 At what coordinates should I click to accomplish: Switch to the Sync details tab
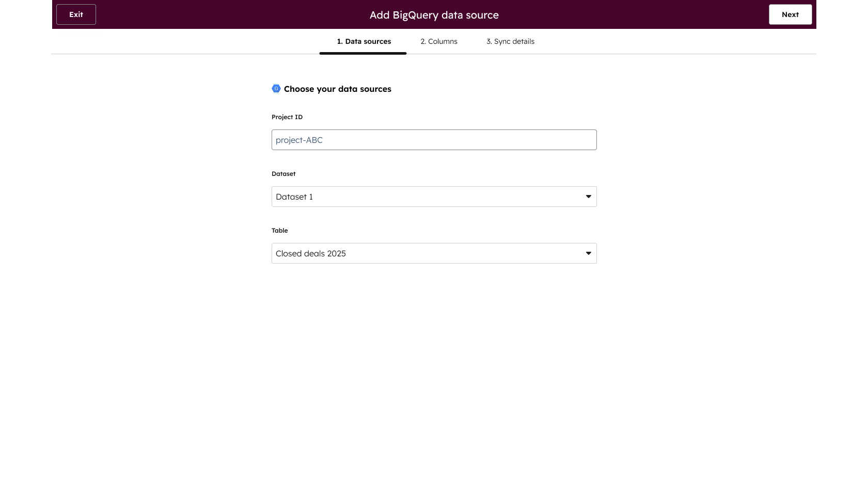[510, 41]
